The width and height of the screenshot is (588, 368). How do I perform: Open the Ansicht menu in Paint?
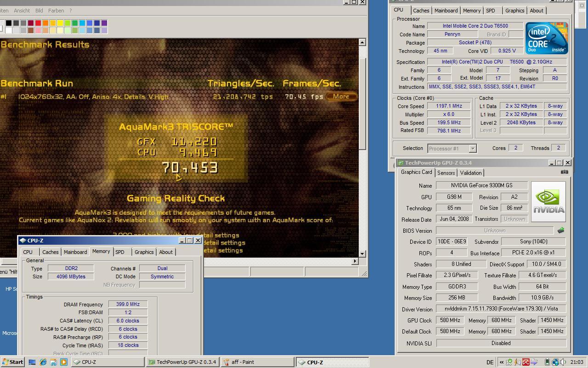(x=22, y=11)
